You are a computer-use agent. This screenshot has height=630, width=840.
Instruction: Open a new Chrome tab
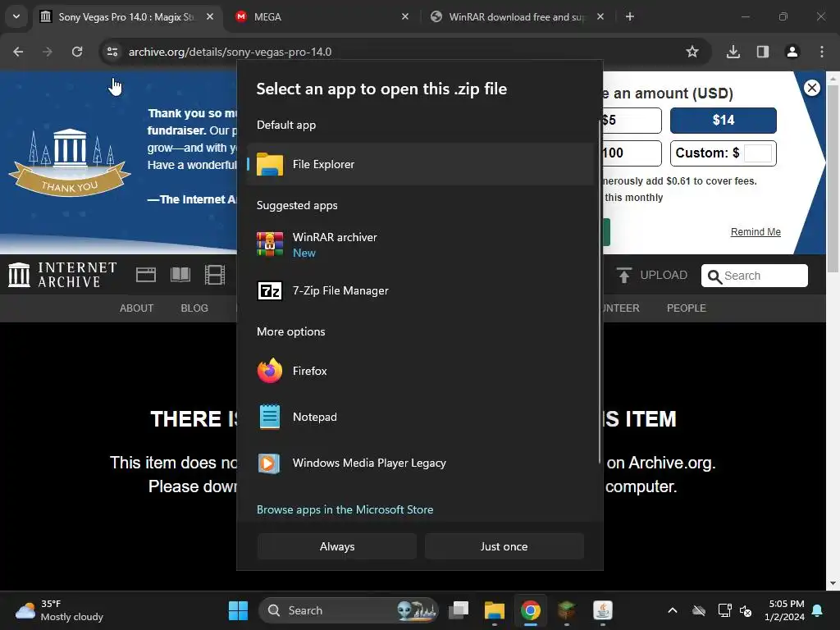point(630,17)
